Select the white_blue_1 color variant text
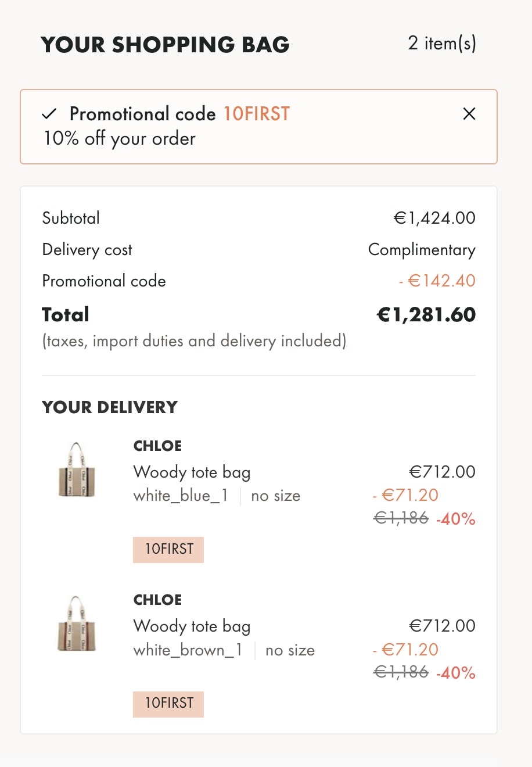This screenshot has width=532, height=767. coord(181,496)
